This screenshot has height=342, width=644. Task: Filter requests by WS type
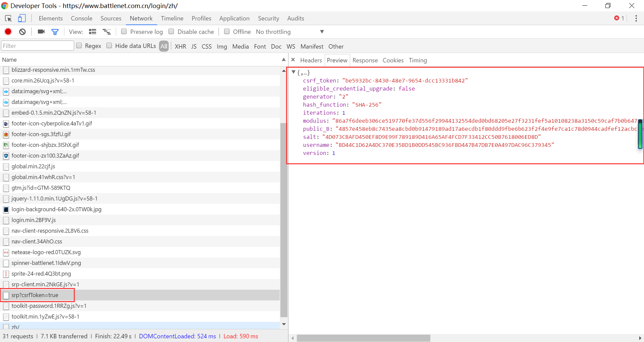(291, 47)
